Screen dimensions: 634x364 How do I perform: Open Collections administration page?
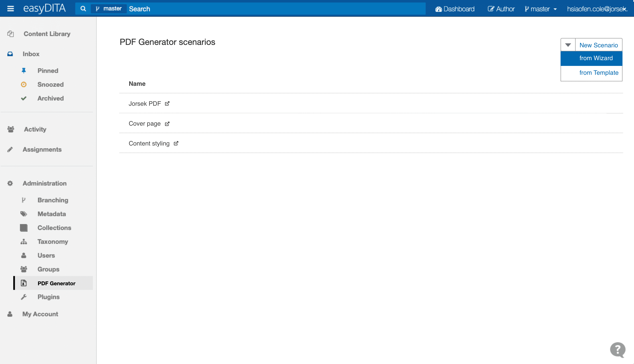click(x=54, y=228)
